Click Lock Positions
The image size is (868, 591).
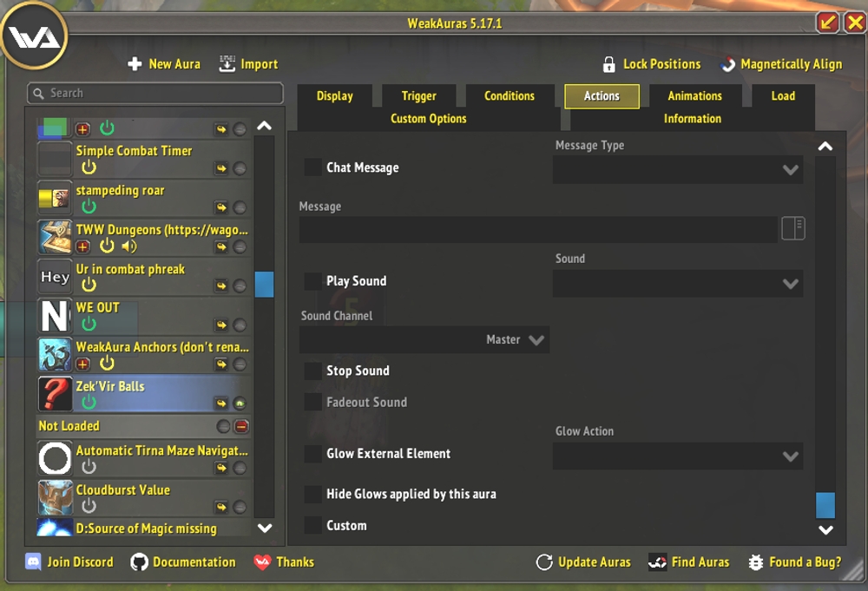652,64
